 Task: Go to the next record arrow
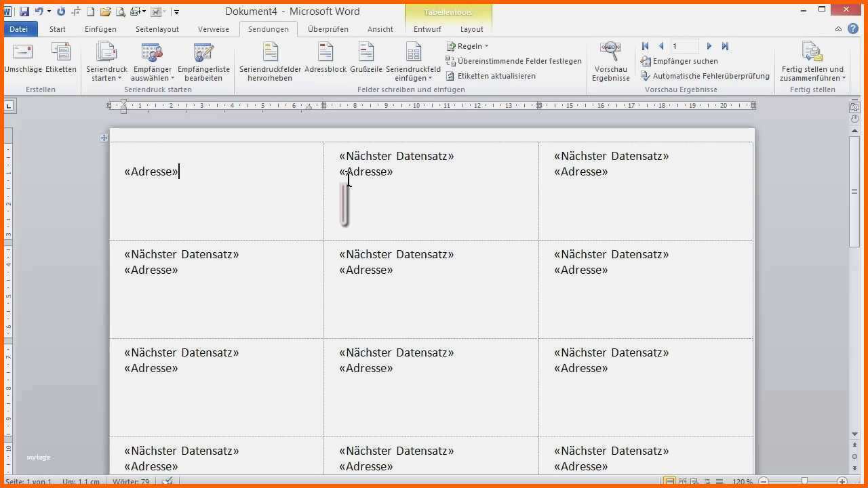tap(709, 46)
